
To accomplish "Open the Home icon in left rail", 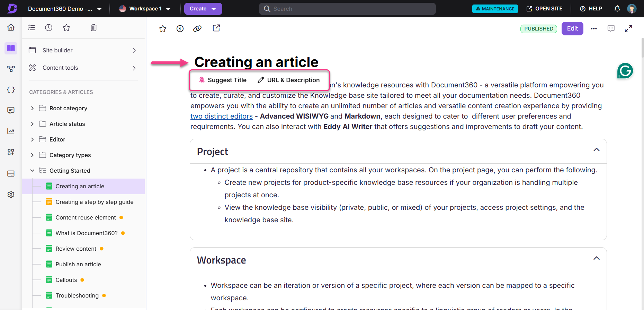I will coord(11,27).
